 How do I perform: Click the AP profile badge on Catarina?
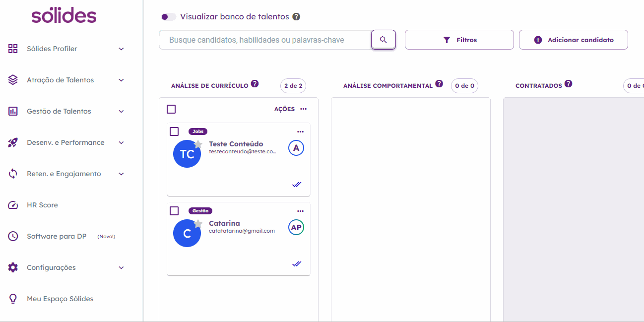pyautogui.click(x=296, y=227)
